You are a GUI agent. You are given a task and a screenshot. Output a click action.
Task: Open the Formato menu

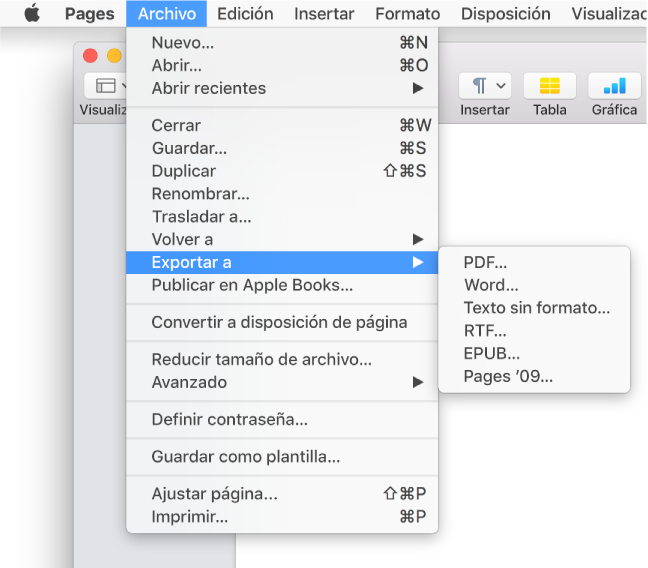407,14
